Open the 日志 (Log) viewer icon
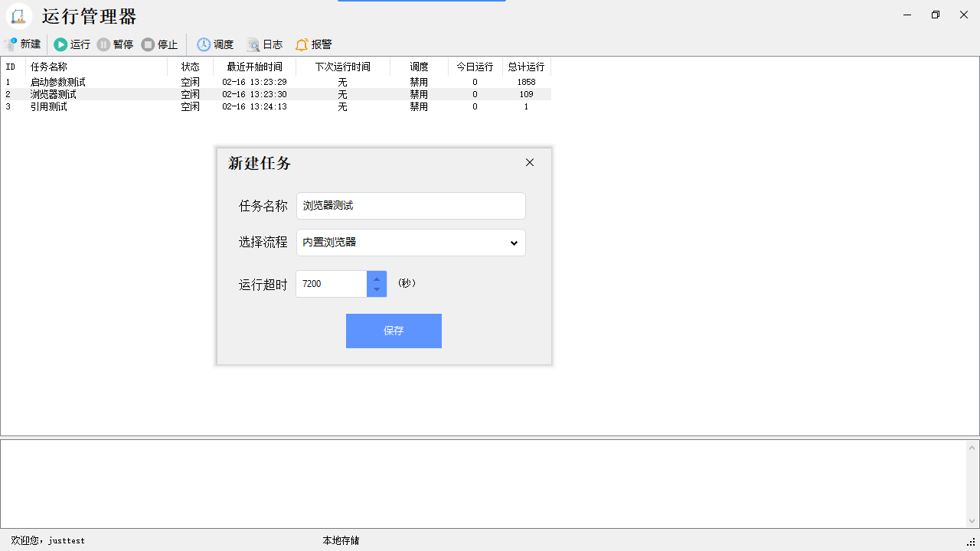This screenshot has height=551, width=980. point(253,44)
